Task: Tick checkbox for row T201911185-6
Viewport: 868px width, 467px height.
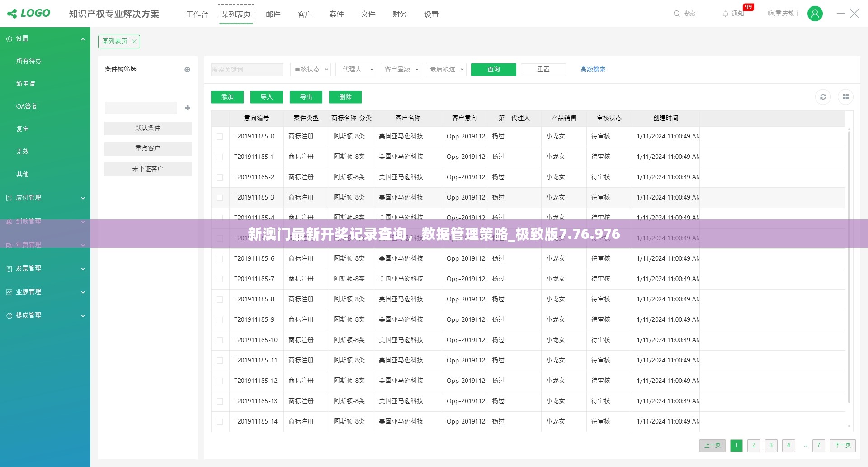Action: [220, 259]
